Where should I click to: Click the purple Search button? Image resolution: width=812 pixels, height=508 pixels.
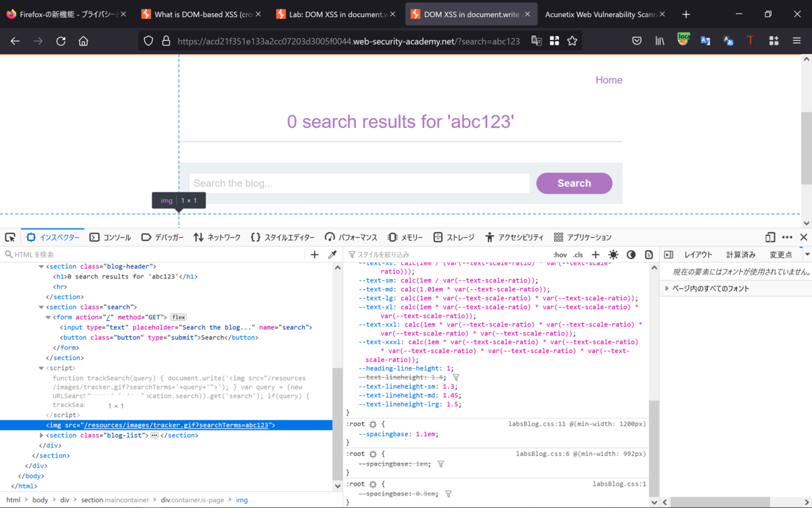coord(574,183)
